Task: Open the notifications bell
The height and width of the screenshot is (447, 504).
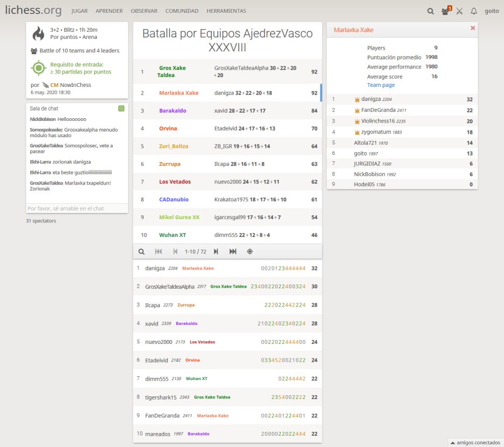Action: click(474, 11)
